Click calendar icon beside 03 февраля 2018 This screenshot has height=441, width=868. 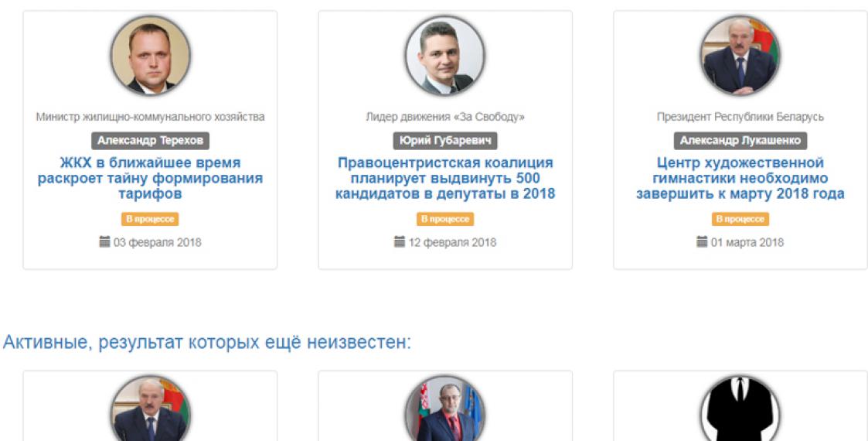point(104,242)
